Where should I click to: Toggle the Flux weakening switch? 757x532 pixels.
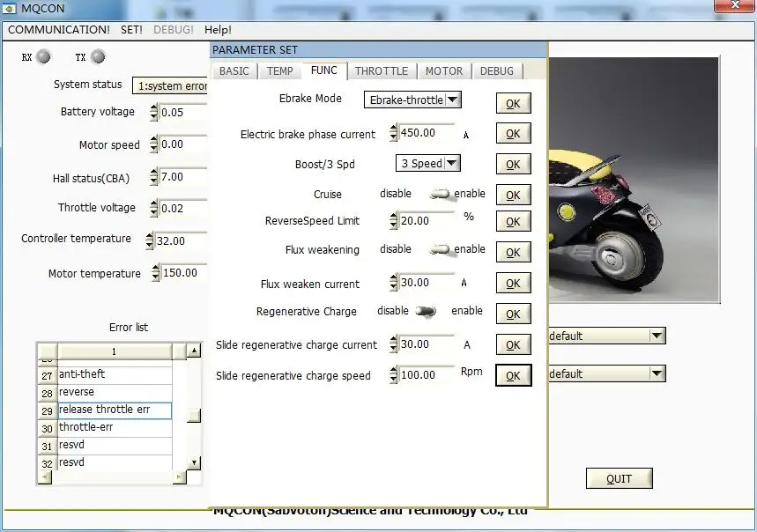coord(439,250)
